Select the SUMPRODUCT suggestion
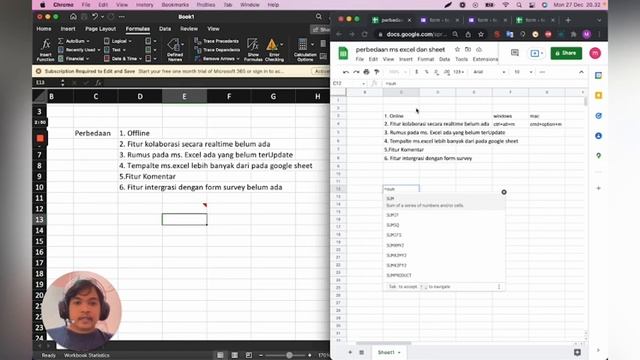The width and height of the screenshot is (640, 360). pyautogui.click(x=399, y=276)
